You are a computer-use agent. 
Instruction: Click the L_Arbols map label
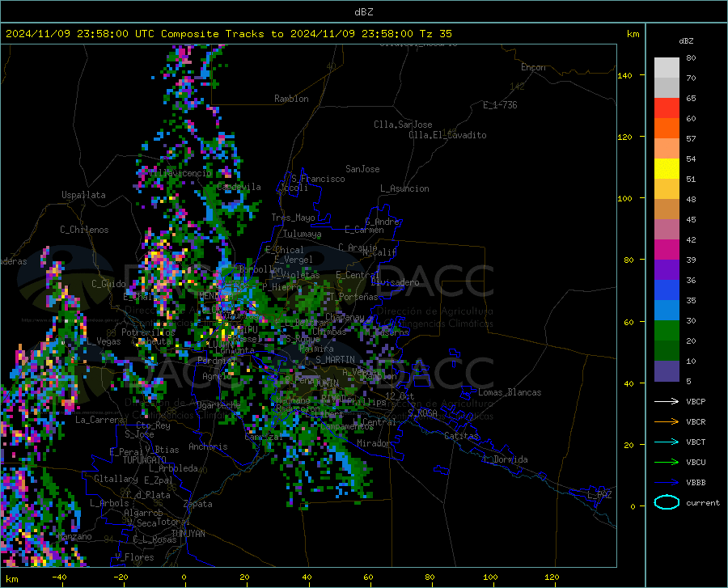click(109, 503)
